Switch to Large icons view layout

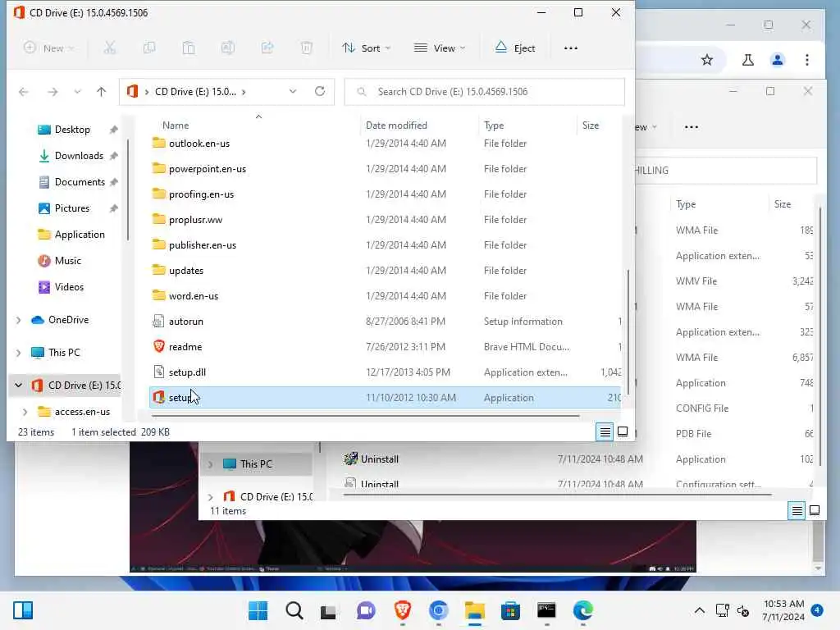(x=623, y=431)
